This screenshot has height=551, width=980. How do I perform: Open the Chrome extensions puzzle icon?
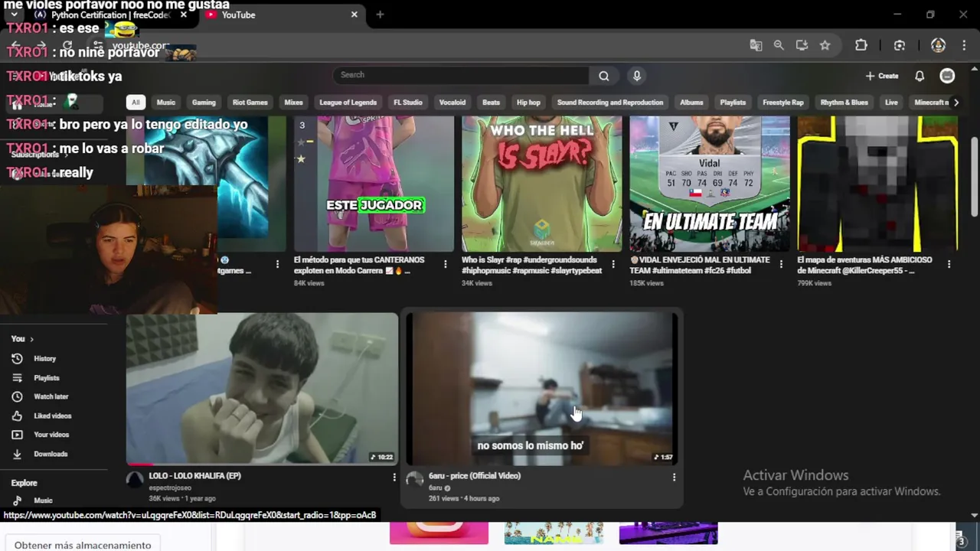[x=861, y=45]
